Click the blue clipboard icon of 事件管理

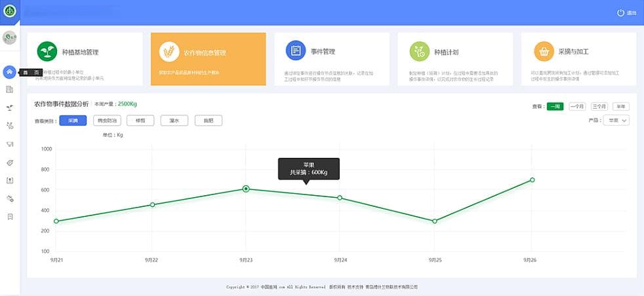click(x=296, y=51)
